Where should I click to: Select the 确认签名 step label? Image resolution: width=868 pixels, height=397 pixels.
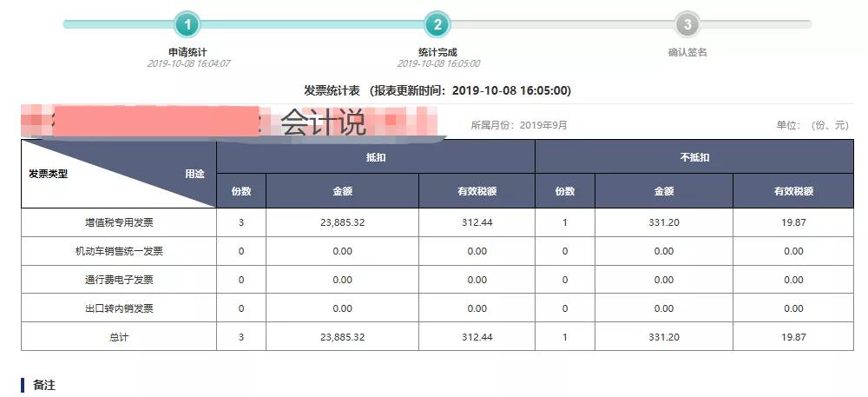coord(687,53)
